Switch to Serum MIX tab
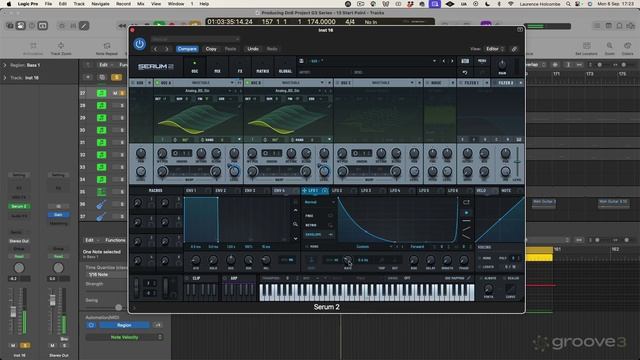 (x=217, y=67)
